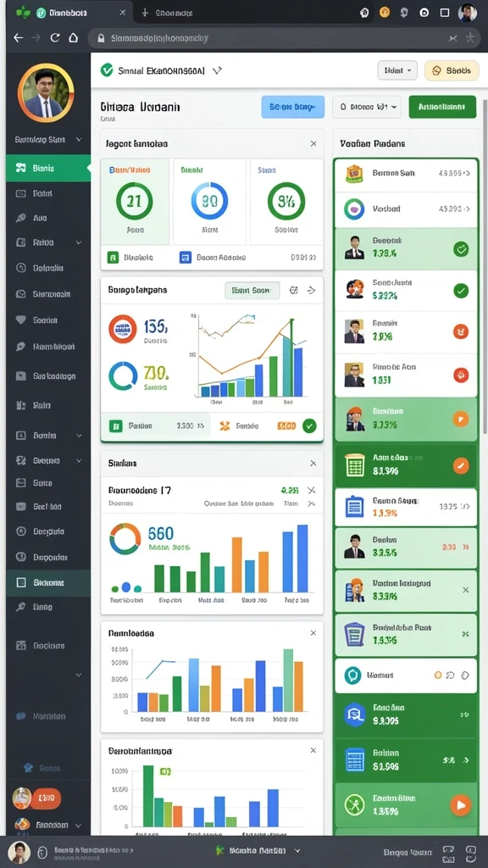
Task: Click the browser back arrow
Action: coord(19,37)
